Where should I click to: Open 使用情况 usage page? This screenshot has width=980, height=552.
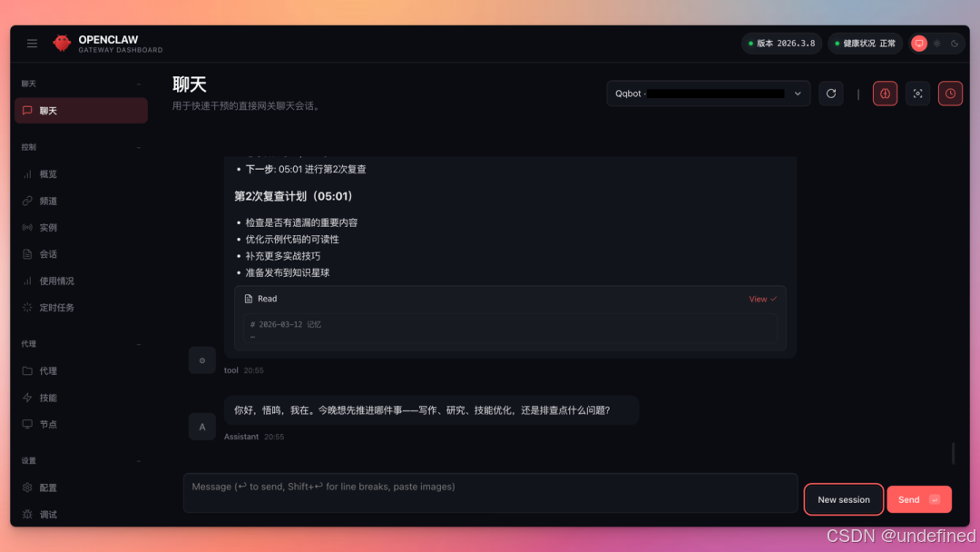(82, 281)
